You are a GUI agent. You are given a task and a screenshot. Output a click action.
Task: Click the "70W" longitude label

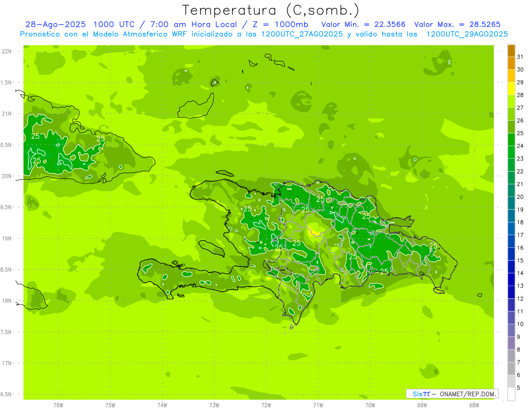(370, 405)
